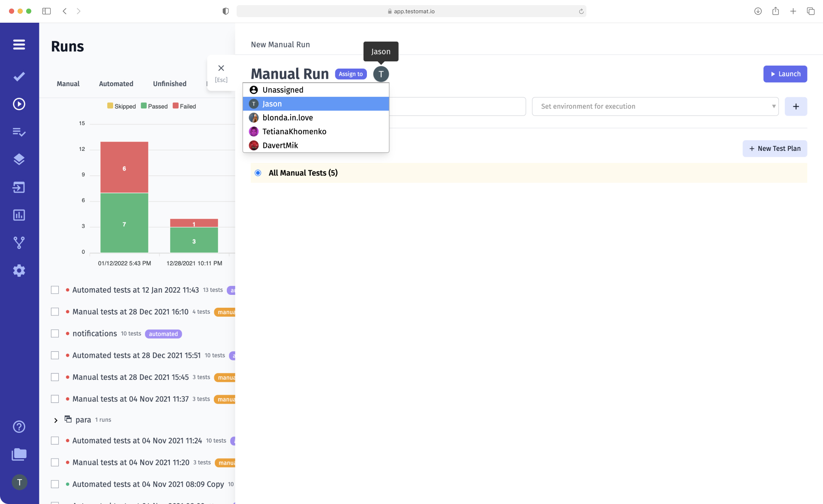Open the analytics chart sidebar icon
823x504 pixels.
point(19,215)
